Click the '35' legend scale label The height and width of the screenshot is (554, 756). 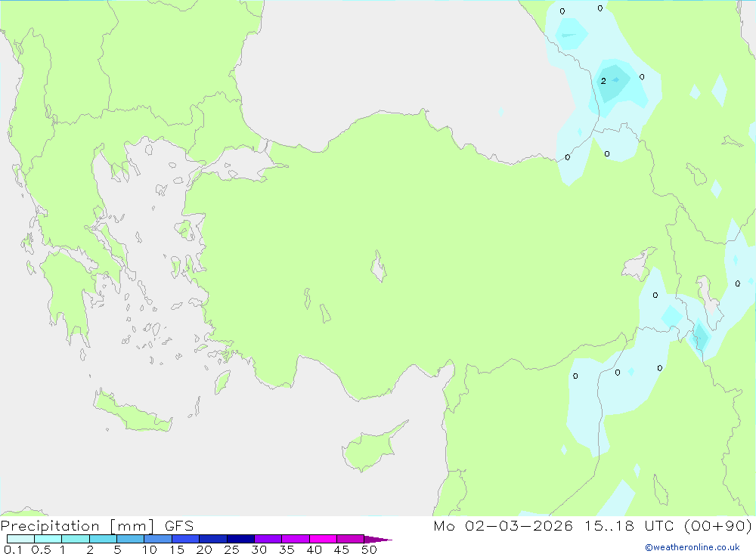pyautogui.click(x=287, y=549)
